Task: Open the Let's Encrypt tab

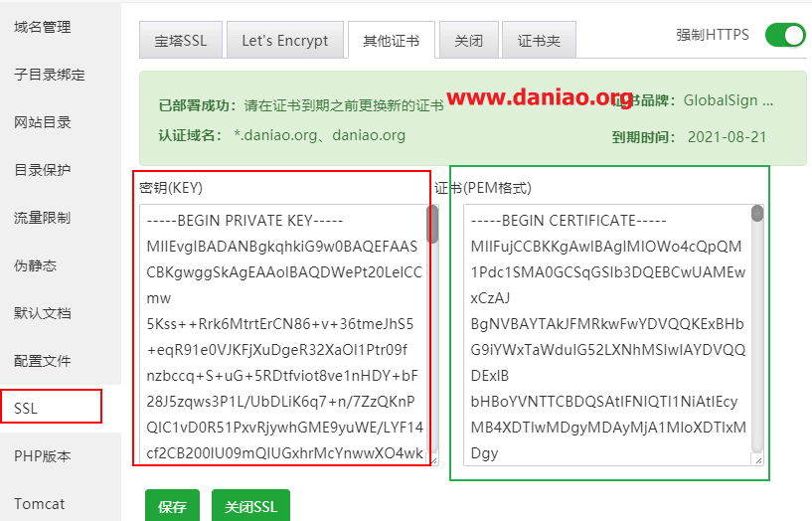Action: pos(285,40)
